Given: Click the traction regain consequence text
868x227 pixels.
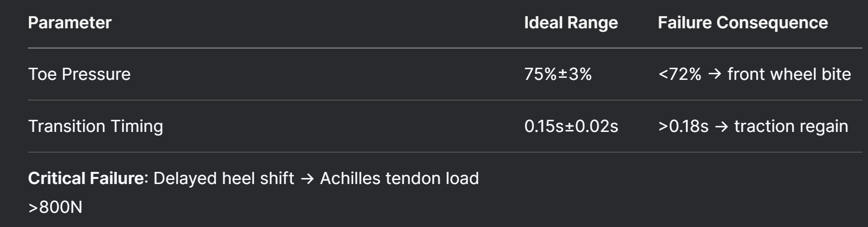Looking at the screenshot, I should pos(791,126).
